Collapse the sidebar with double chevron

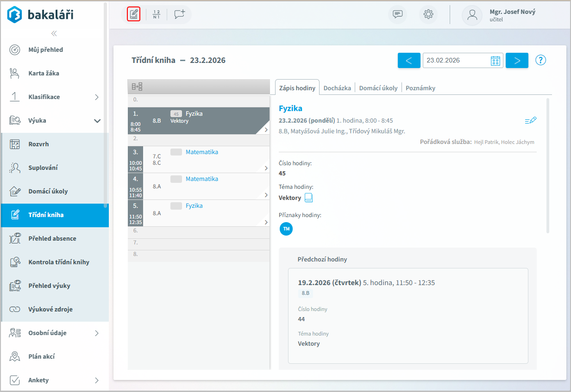54,33
